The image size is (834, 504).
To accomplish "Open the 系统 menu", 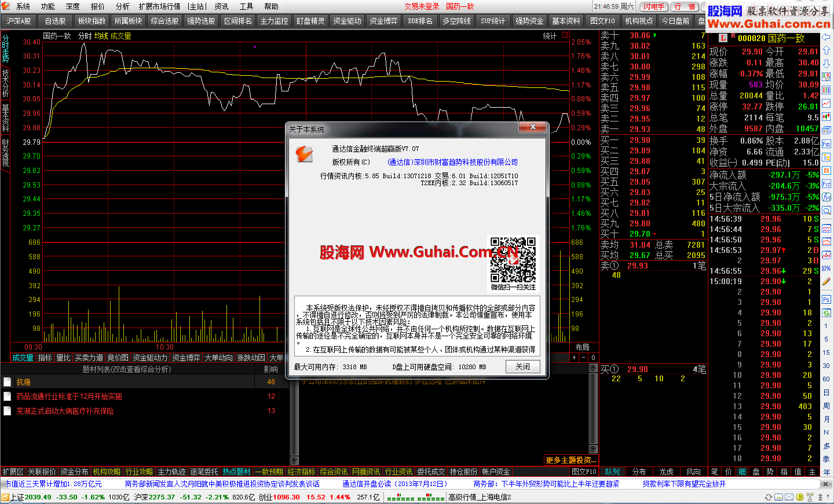I will [x=23, y=6].
